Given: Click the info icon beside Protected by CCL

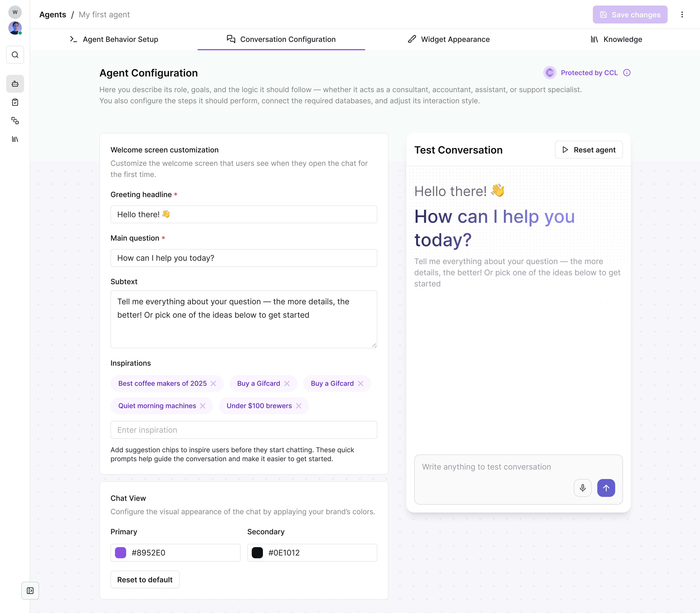Looking at the screenshot, I should click(x=627, y=73).
